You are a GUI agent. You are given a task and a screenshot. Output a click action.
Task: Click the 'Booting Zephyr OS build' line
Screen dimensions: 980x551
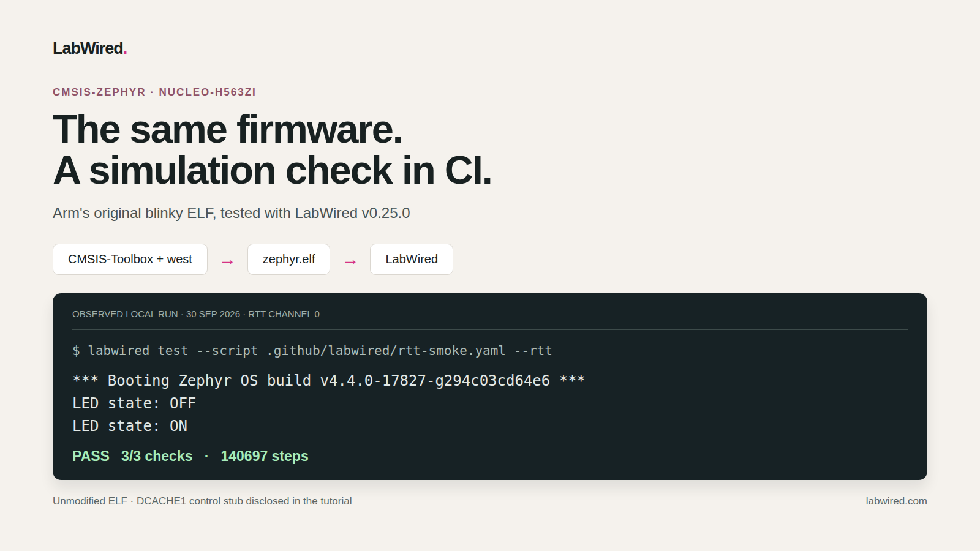click(329, 380)
